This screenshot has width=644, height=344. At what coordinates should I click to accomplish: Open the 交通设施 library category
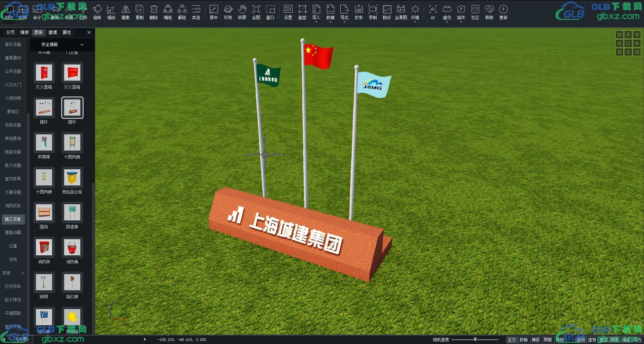pos(13,192)
